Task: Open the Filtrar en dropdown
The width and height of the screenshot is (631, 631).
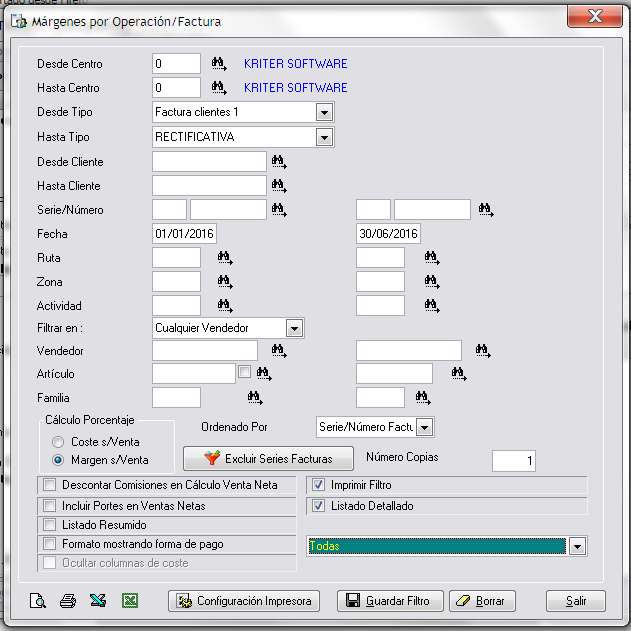Action: tap(295, 328)
